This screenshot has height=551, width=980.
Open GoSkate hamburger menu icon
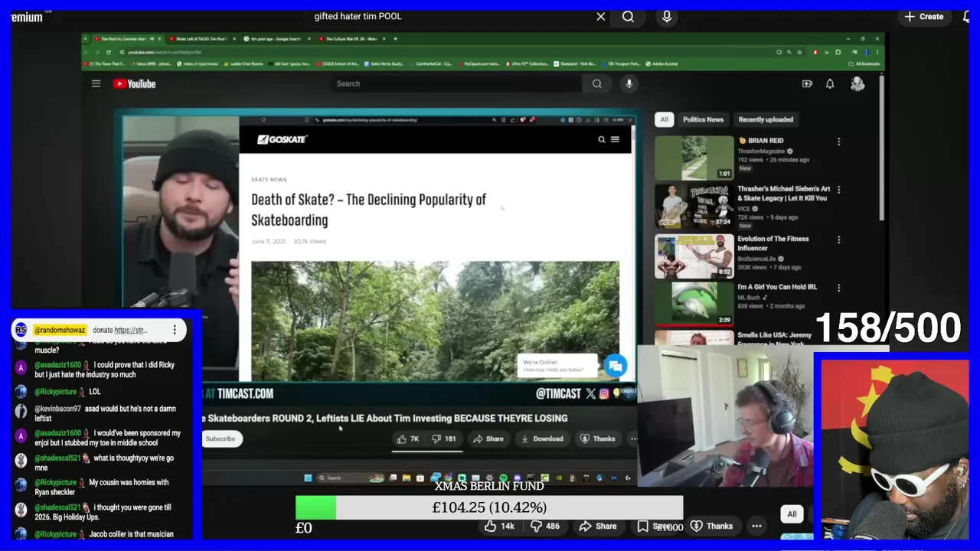click(615, 139)
